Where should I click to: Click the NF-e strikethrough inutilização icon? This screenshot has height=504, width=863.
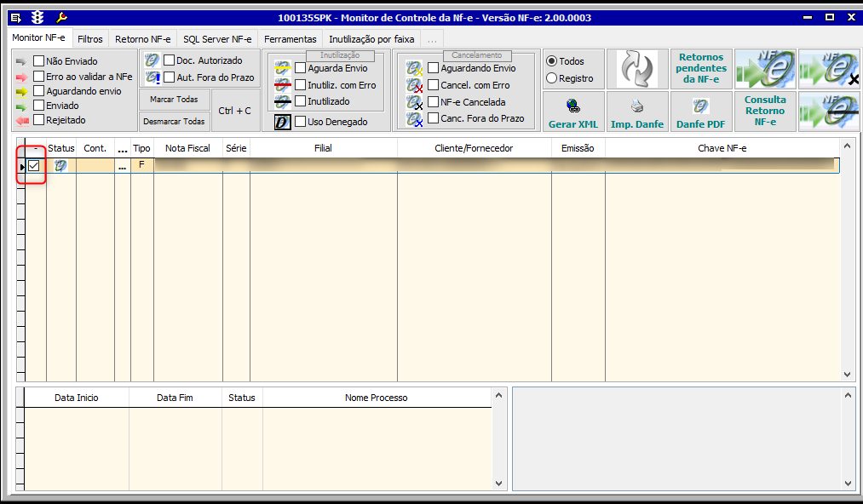tap(829, 112)
